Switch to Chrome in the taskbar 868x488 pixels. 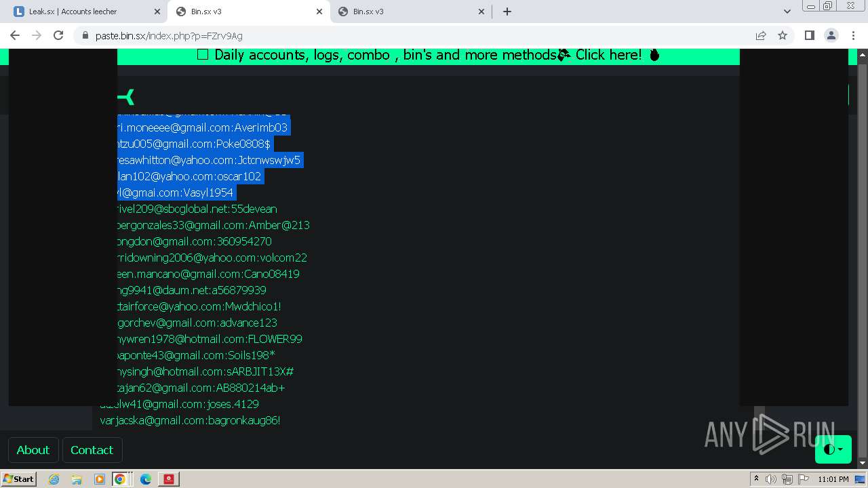pyautogui.click(x=120, y=479)
